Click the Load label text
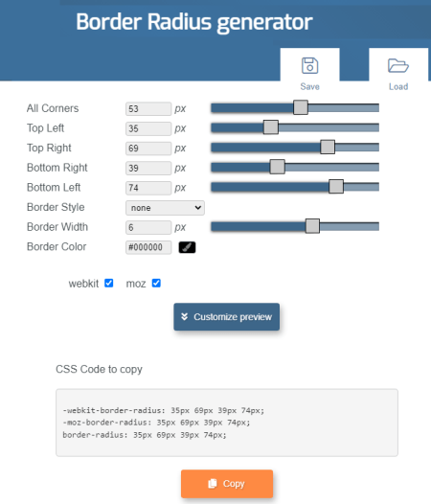Viewport: 431px width, 504px height. coord(398,86)
